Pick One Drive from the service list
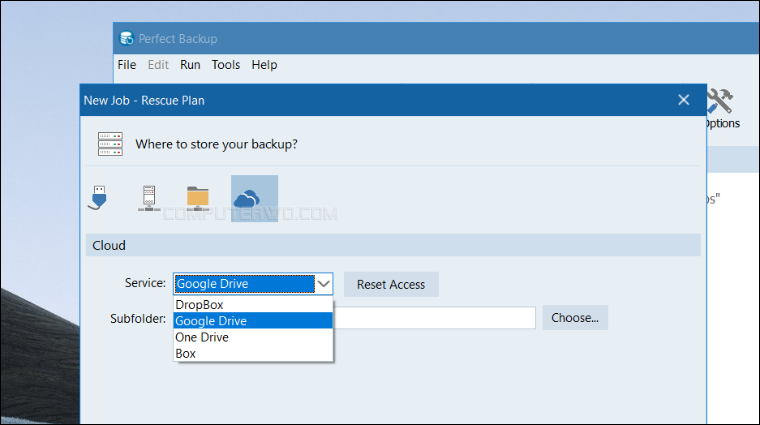This screenshot has width=760, height=425. (253, 337)
